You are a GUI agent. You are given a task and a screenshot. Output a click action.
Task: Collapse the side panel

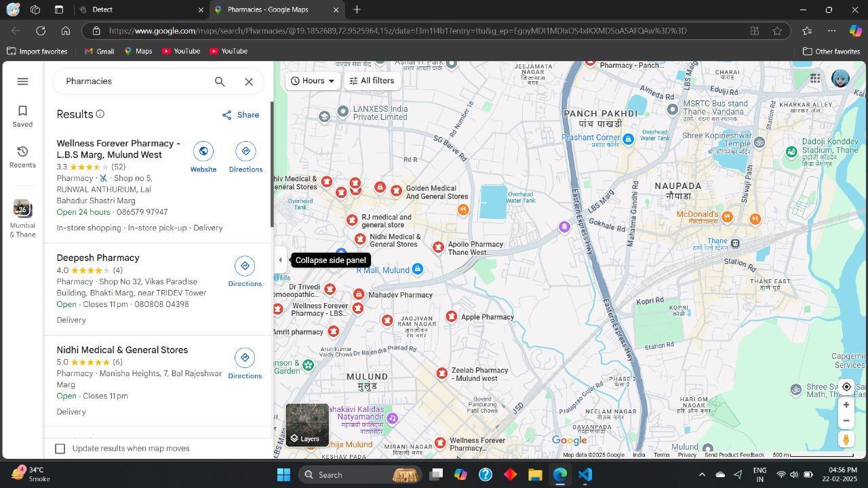280,260
